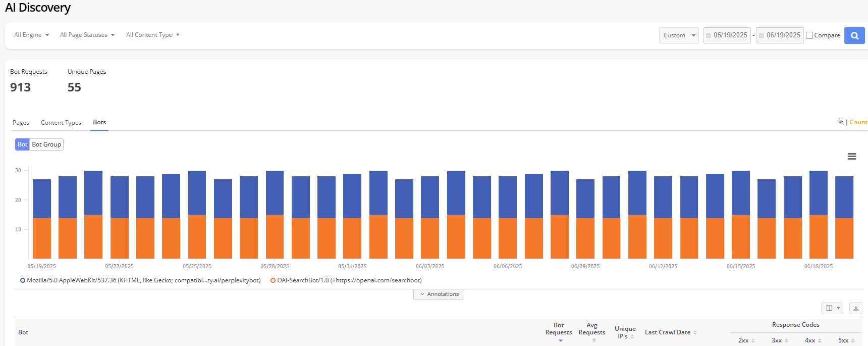Viewport: 868px width, 346px height.
Task: Enable the Compare checkbox
Action: (809, 35)
